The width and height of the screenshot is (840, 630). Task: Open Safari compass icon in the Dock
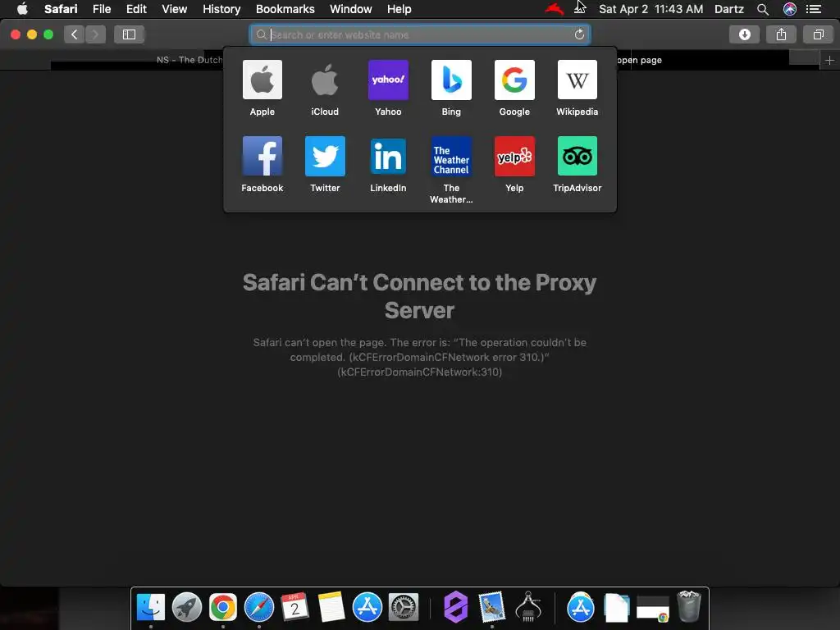click(258, 607)
